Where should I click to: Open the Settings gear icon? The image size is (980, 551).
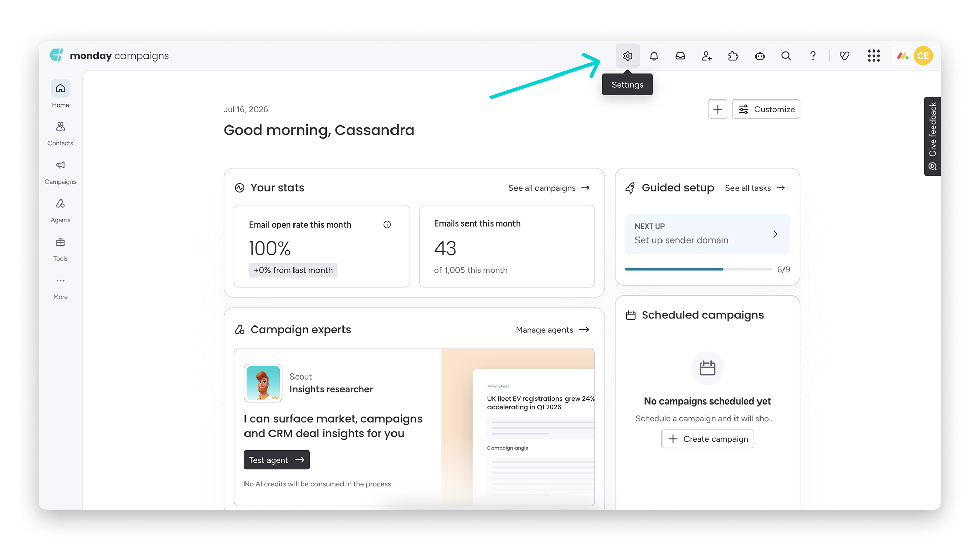click(x=627, y=56)
